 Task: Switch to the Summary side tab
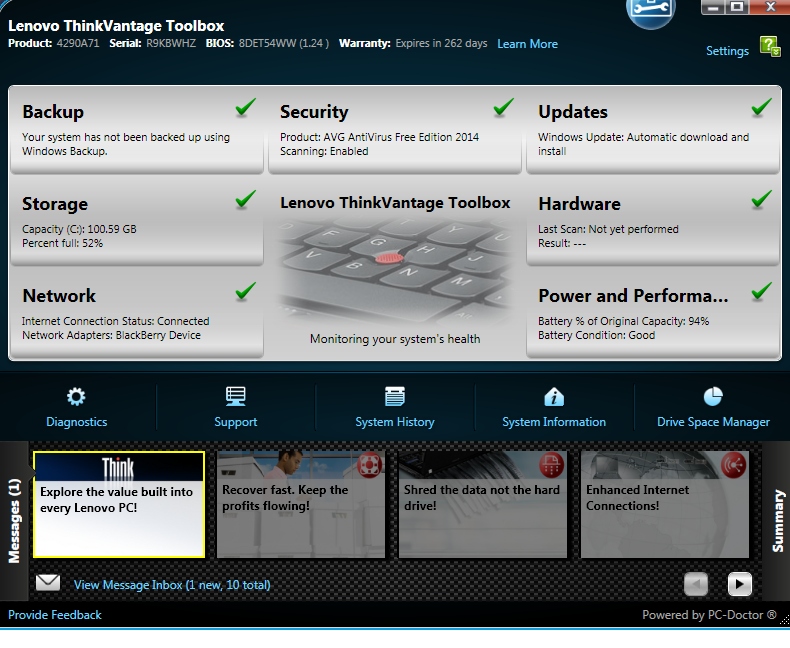click(x=776, y=521)
